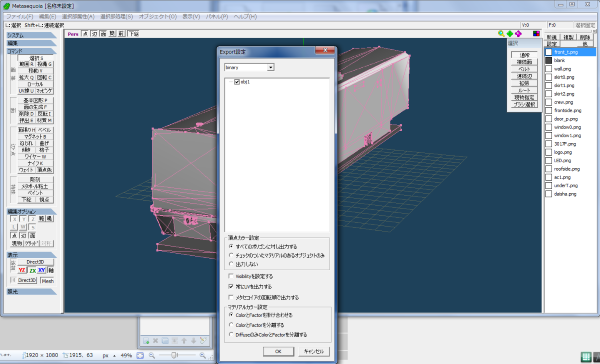Click the yellow magnifier view icon
600x364 pixels.
tap(501, 34)
